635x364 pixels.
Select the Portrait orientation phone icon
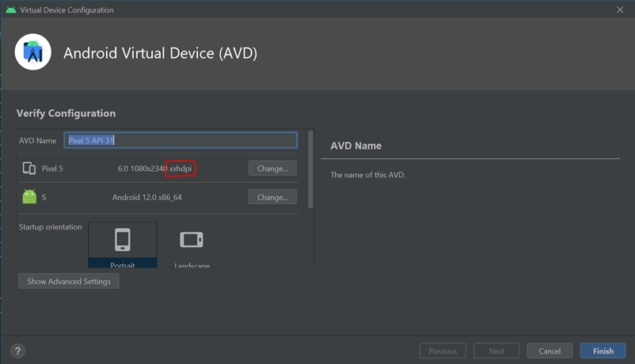[x=123, y=240]
